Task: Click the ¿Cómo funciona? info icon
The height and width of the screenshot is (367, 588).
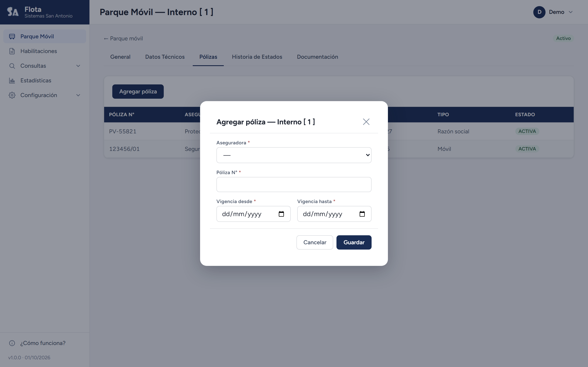Action: click(x=12, y=343)
